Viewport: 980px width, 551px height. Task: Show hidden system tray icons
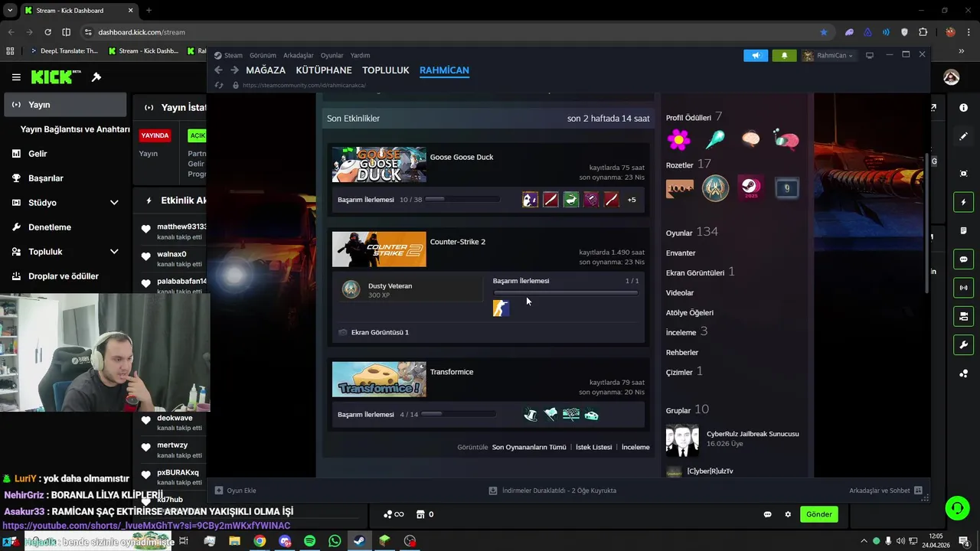click(x=864, y=541)
